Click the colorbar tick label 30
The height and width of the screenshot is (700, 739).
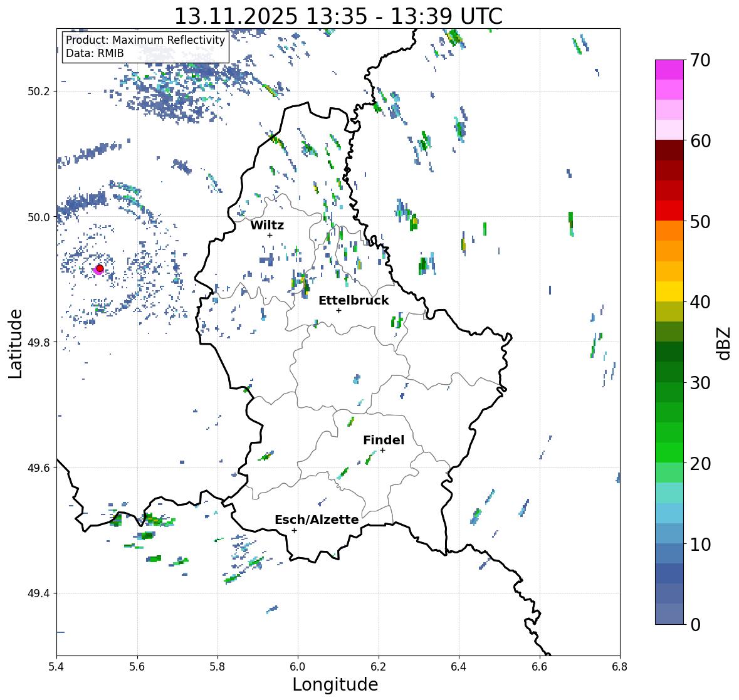point(700,382)
